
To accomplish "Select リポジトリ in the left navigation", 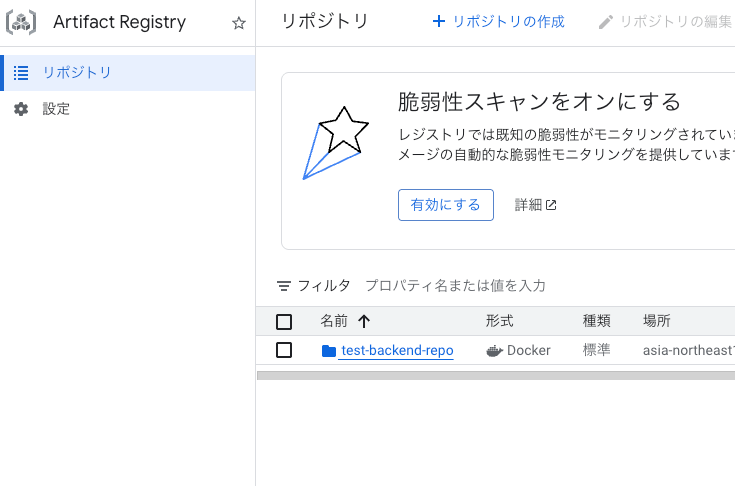I will click(x=128, y=73).
